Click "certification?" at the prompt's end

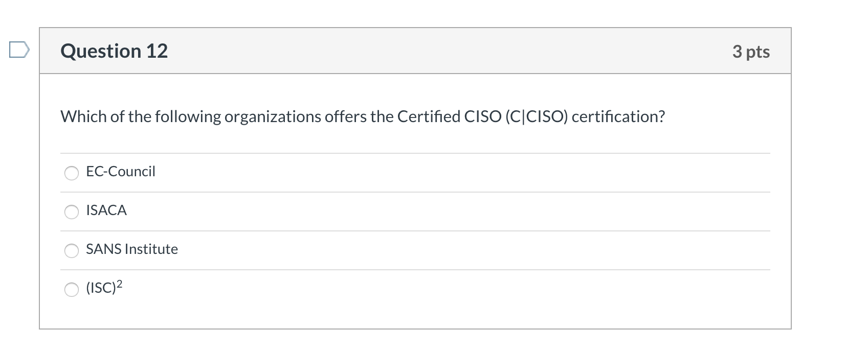click(x=618, y=116)
